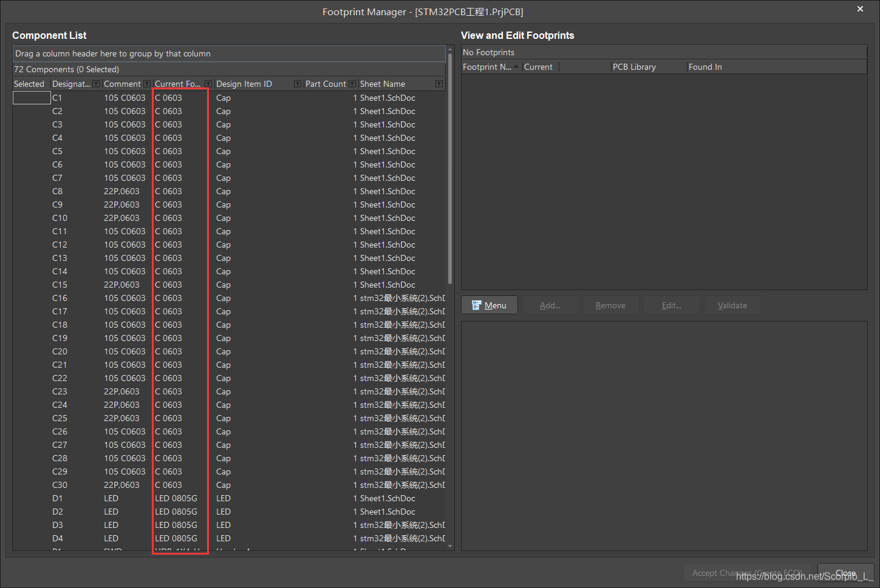Click the Close button at bottom right

pos(845,573)
